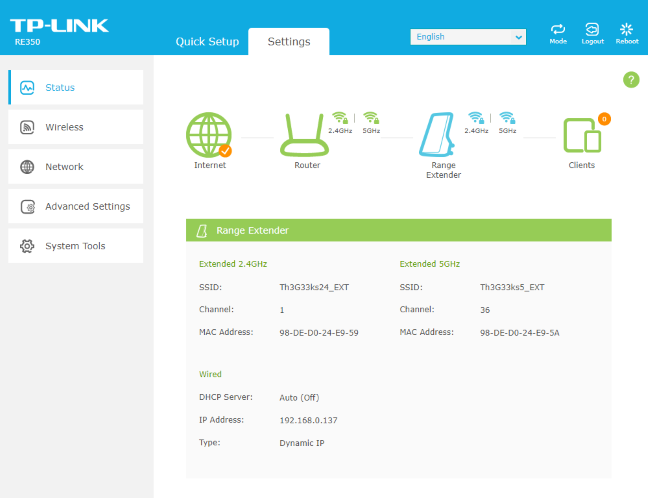
Task: Open the English language dropdown
Action: pyautogui.click(x=468, y=37)
